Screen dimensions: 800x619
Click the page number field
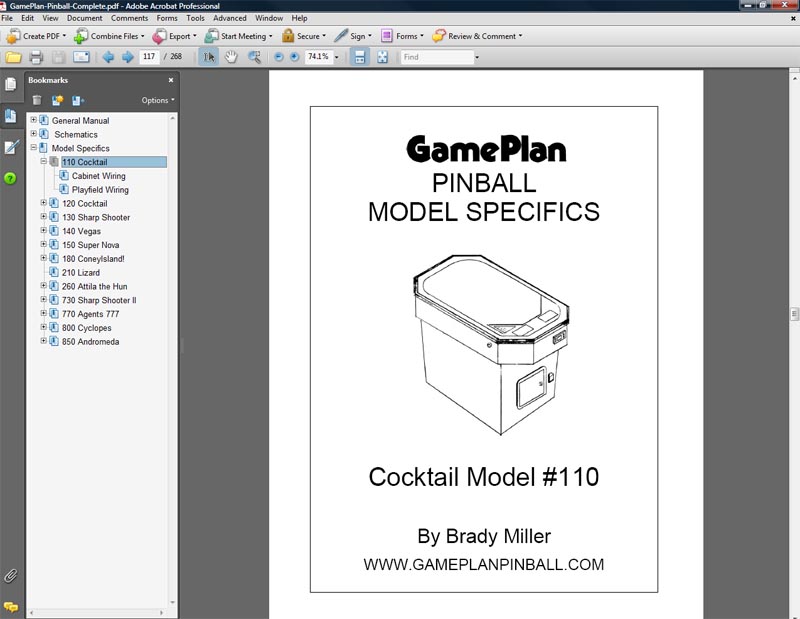(149, 57)
